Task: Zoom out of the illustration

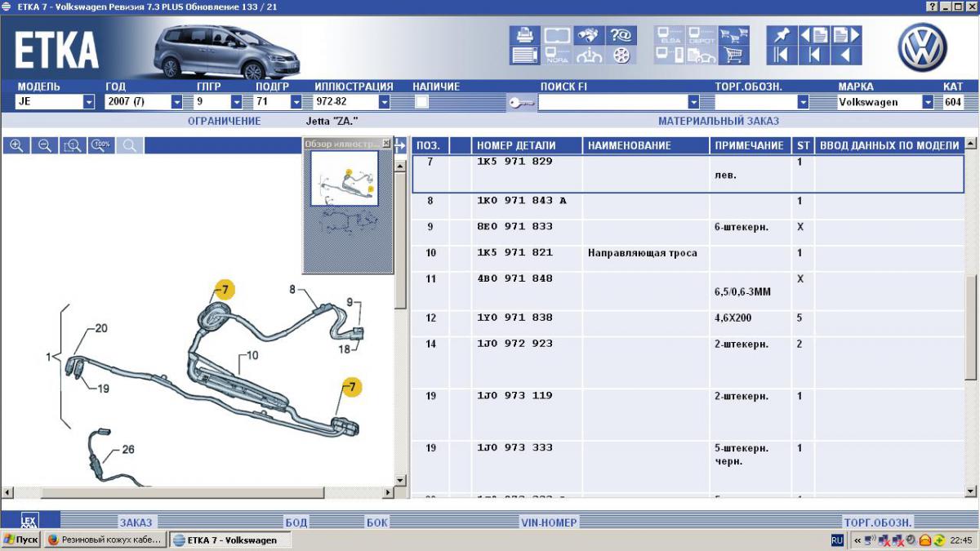Action: [45, 145]
